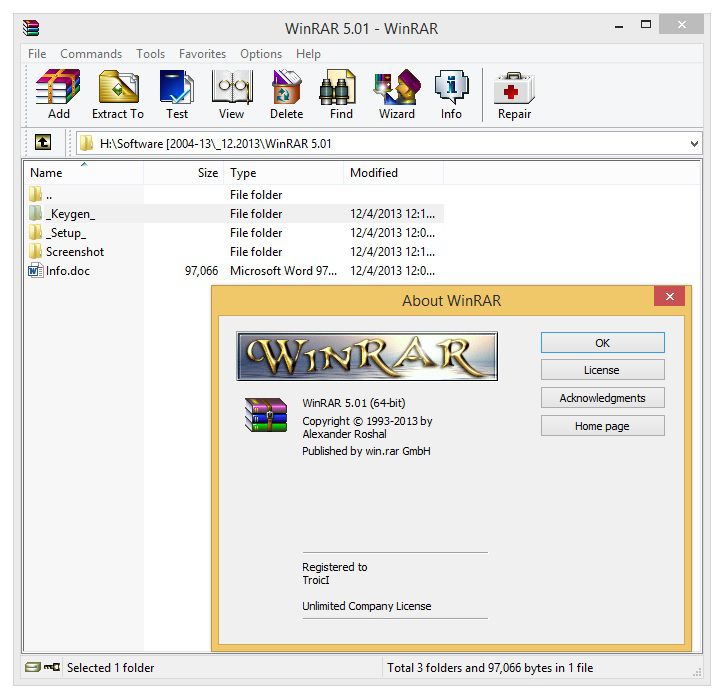722x697 pixels.
Task: Click 'Selected 1 folder' status text
Action: point(111,668)
